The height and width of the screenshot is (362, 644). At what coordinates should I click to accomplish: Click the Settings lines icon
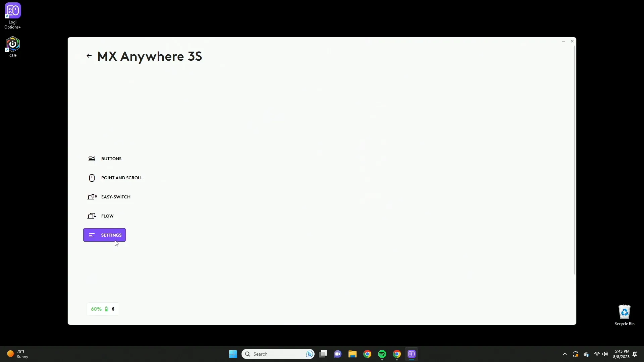click(x=92, y=235)
